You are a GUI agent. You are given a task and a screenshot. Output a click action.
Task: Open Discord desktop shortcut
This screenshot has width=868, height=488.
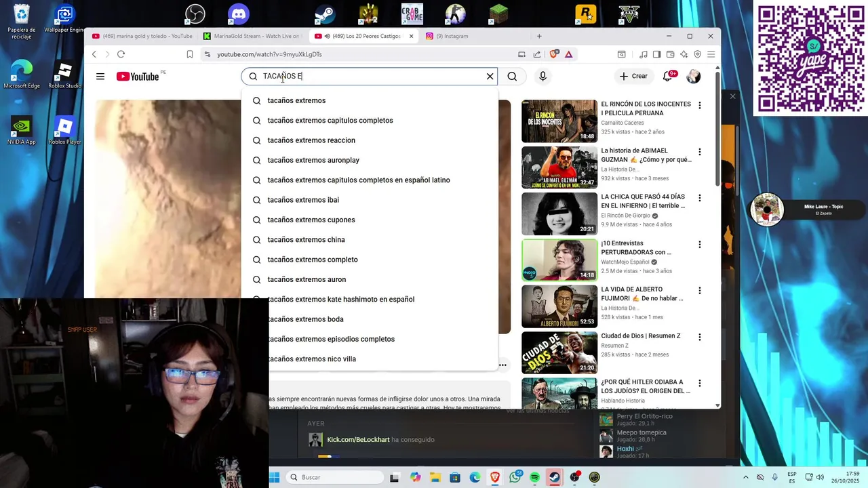[x=239, y=14]
